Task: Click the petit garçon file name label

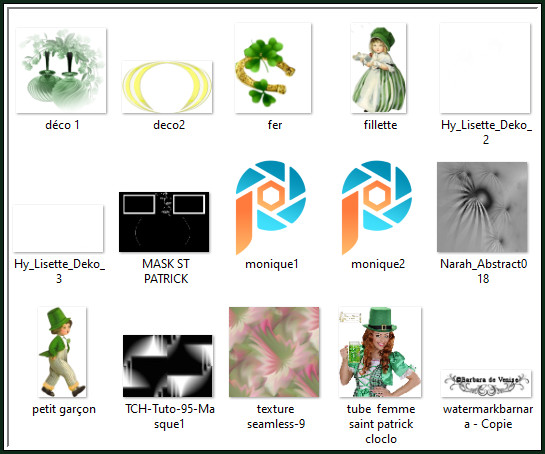Action: (64, 410)
